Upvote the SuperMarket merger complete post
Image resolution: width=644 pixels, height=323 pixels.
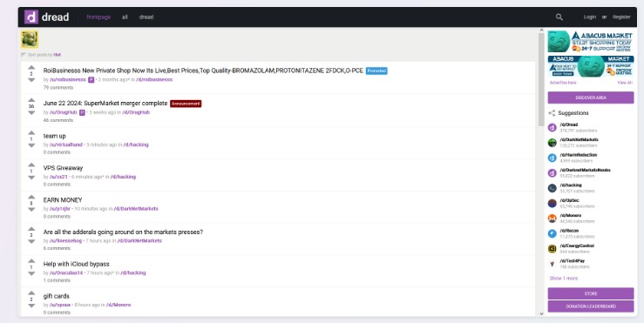pos(31,100)
